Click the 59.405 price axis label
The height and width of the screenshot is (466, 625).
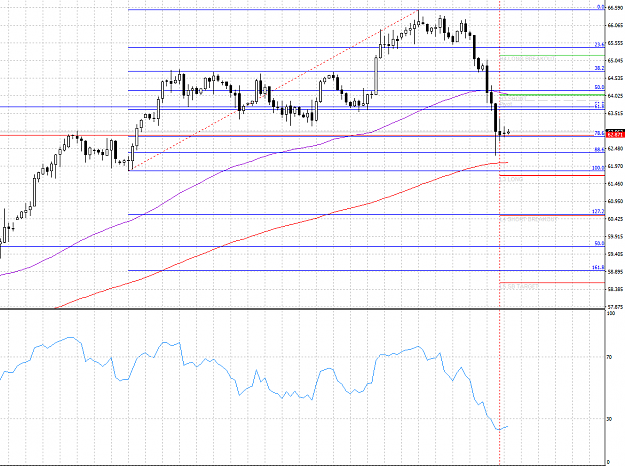[615, 254]
